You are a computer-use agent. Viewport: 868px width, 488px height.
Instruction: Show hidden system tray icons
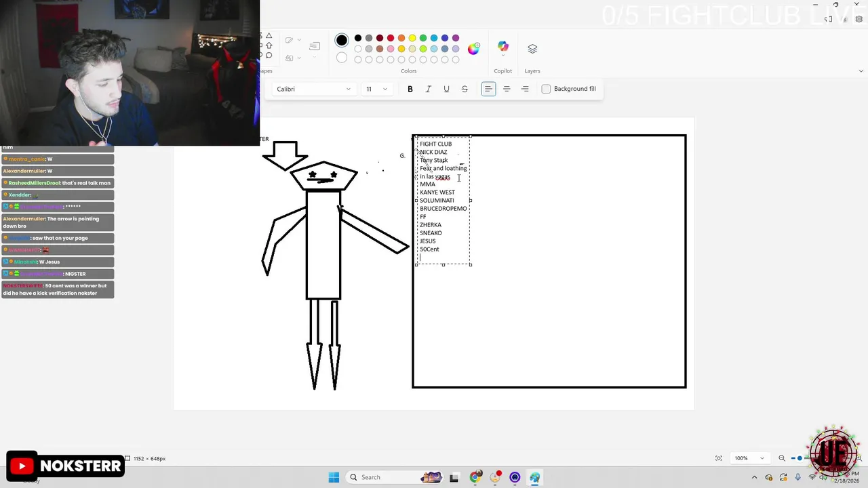[x=755, y=477]
